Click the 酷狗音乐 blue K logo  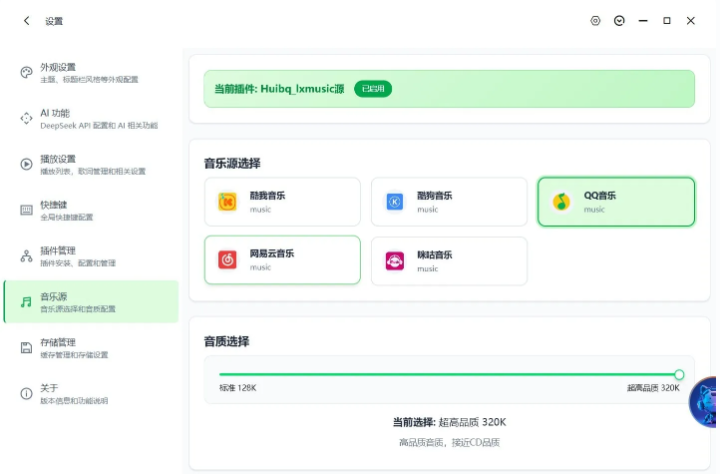coord(394,202)
